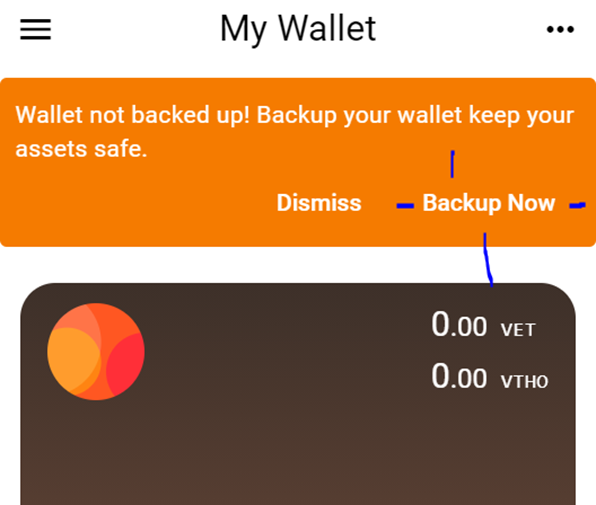Screen dimensions: 596x505
Task: Dismiss the wallet backup warning
Action: [319, 203]
